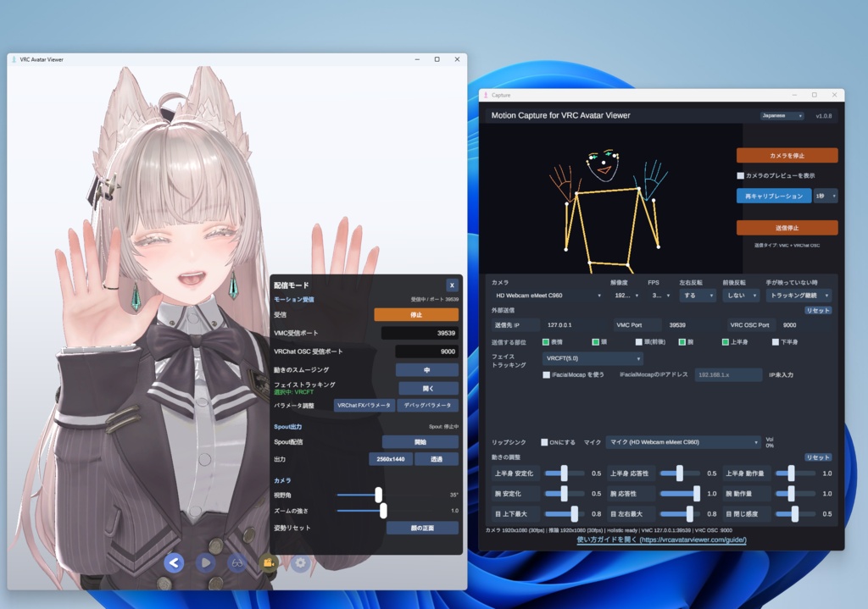The height and width of the screenshot is (609, 868).
Task: Enable the 頭(前後) checkbox
Action: (639, 342)
